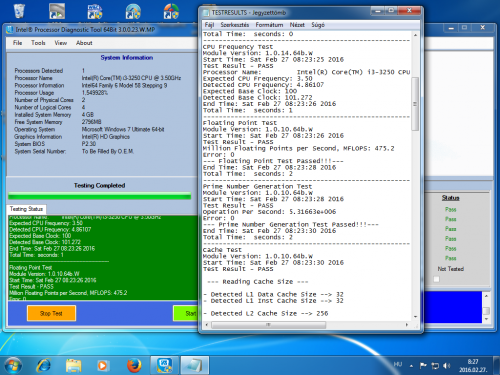Click 'Detected Base Clock: 101.272' in Notepad
Image resolution: width=500 pixels, height=375 pixels.
258,98
